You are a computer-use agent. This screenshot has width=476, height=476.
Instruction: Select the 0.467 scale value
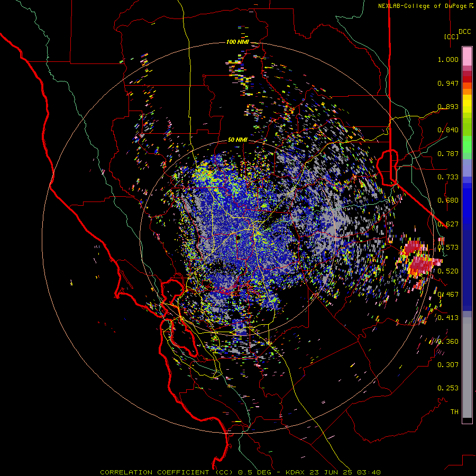click(448, 295)
